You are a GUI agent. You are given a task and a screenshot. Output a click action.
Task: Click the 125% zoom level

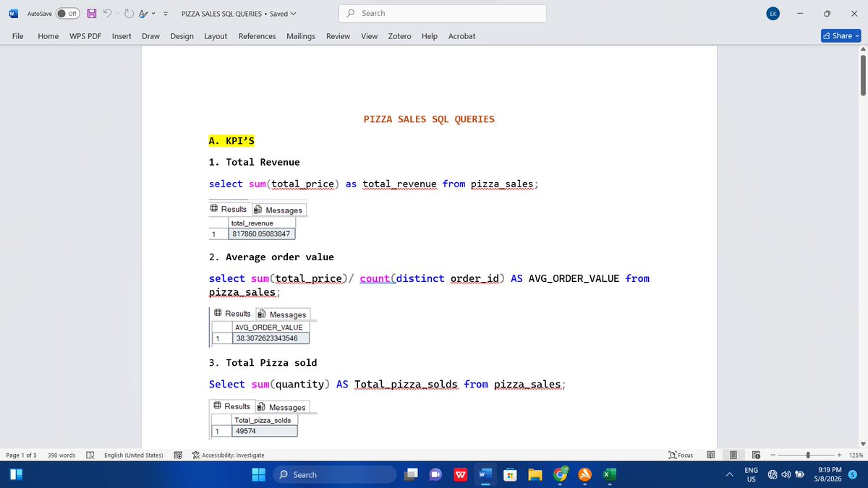(x=856, y=455)
